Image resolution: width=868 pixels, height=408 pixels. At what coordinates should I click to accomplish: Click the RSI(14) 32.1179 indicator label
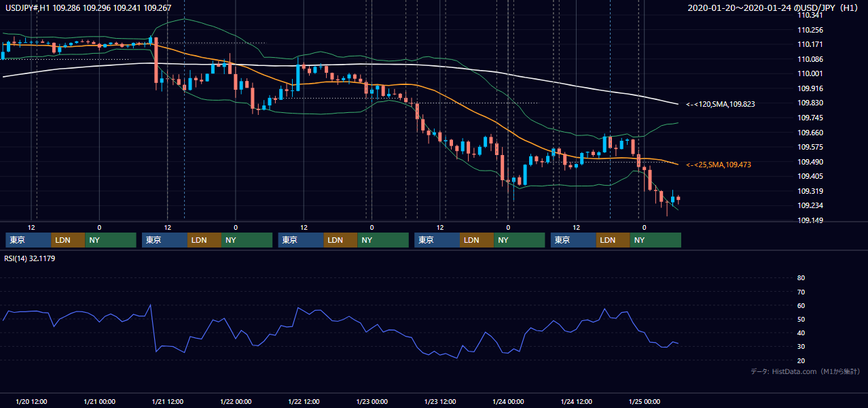31,258
